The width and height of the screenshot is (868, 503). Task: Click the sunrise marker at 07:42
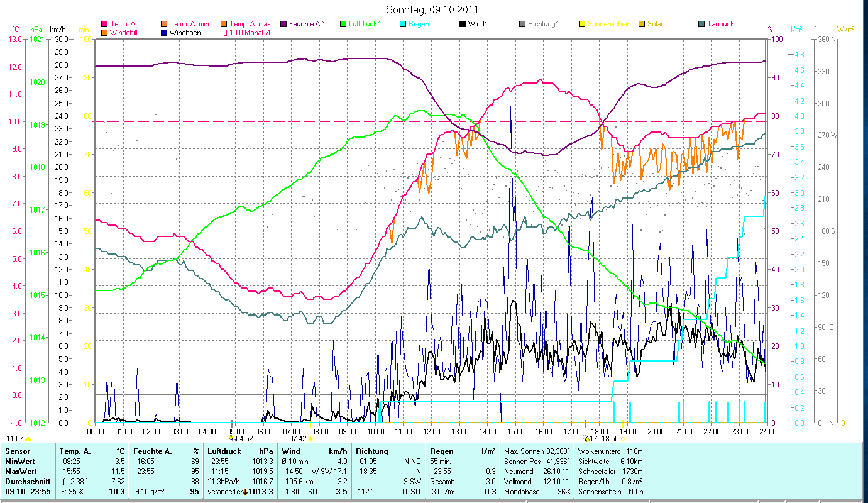pyautogui.click(x=310, y=439)
